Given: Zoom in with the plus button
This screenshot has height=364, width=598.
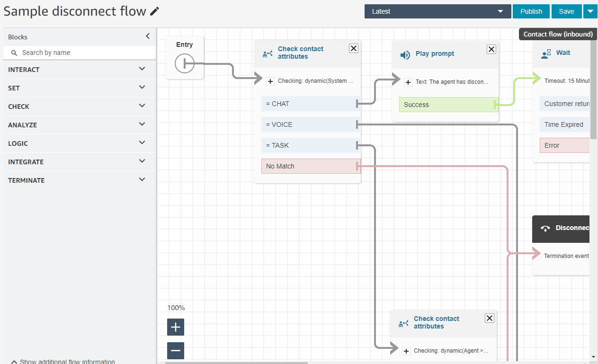Looking at the screenshot, I should pyautogui.click(x=176, y=327).
